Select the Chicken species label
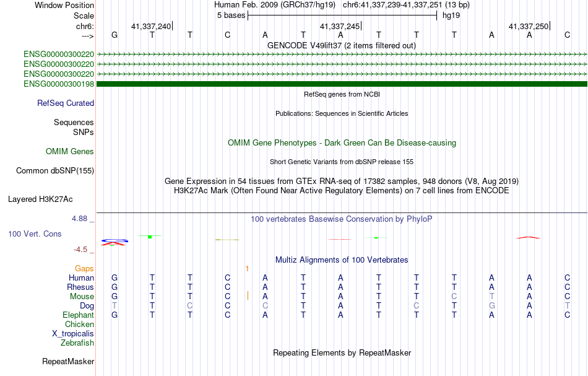The height and width of the screenshot is (376, 588). click(x=79, y=325)
